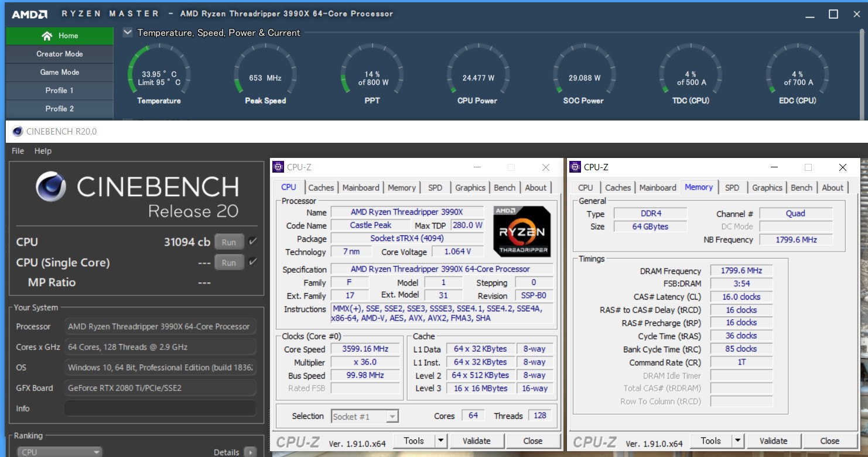Click the TDC (CPU) gauge
The width and height of the screenshot is (868, 457).
click(691, 75)
